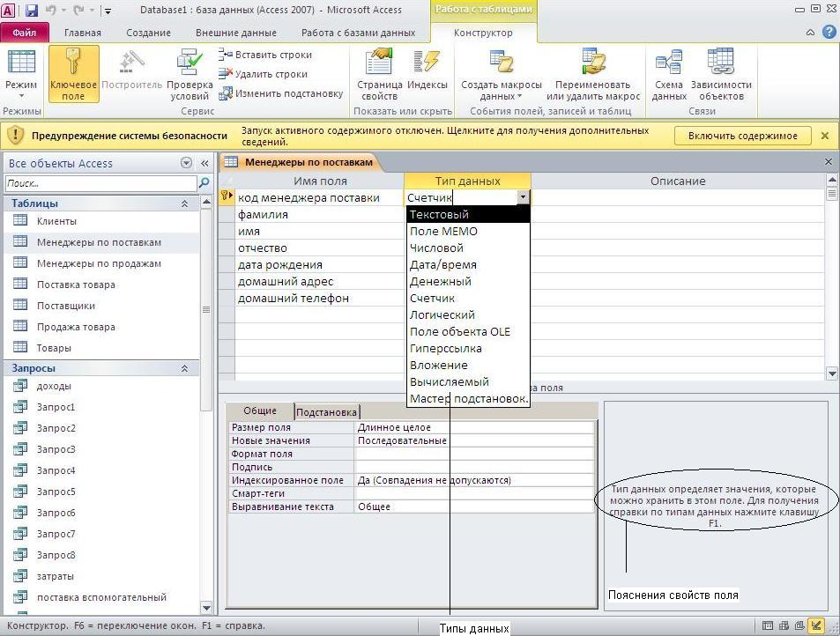Viewport: 840px width, 636px height.
Task: Close the Менеджеры по поставкам table tab
Action: 829,161
